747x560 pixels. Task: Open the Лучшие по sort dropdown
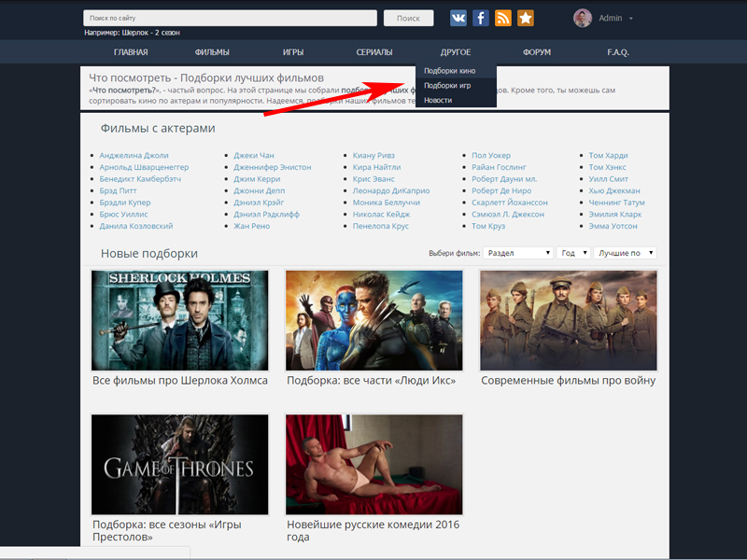625,253
